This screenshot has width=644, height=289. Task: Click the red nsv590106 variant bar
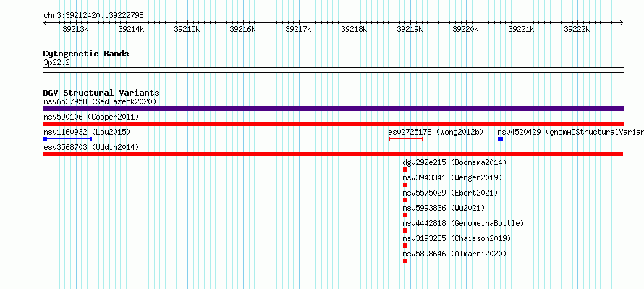point(333,124)
